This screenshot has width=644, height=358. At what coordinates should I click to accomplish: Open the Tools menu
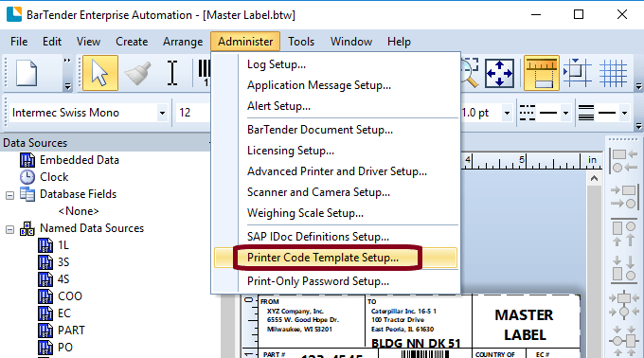(x=301, y=42)
